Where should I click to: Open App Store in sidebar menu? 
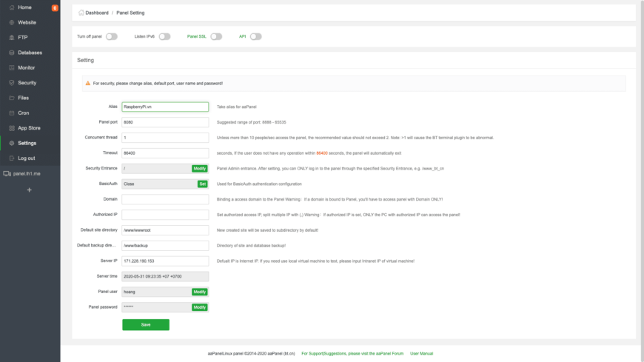[x=33, y=128]
